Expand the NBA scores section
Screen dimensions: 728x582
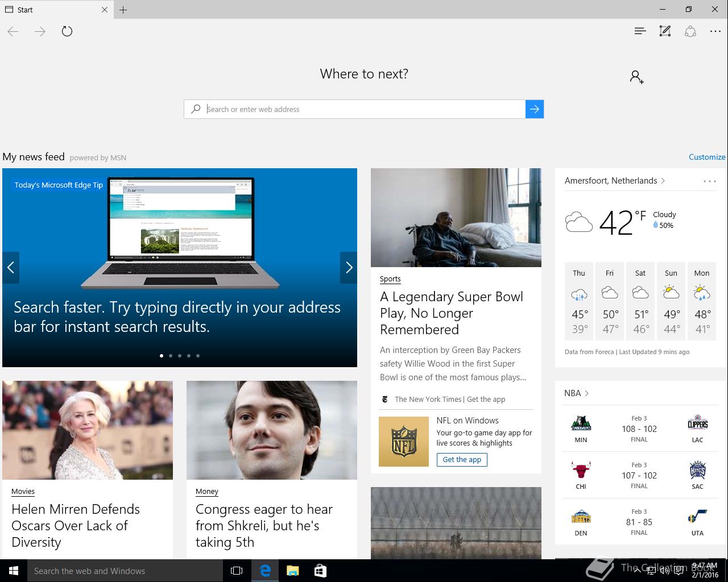tap(576, 393)
